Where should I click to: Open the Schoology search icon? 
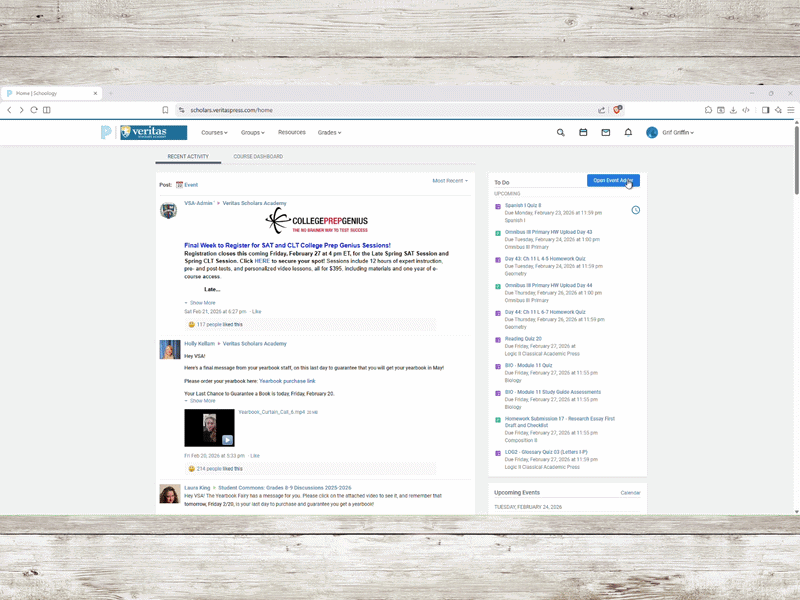560,132
